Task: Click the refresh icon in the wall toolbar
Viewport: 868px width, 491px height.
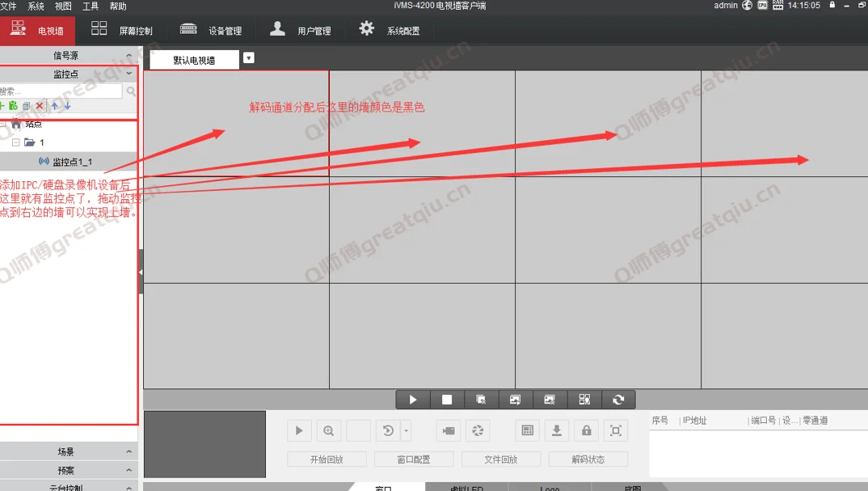Action: 618,400
